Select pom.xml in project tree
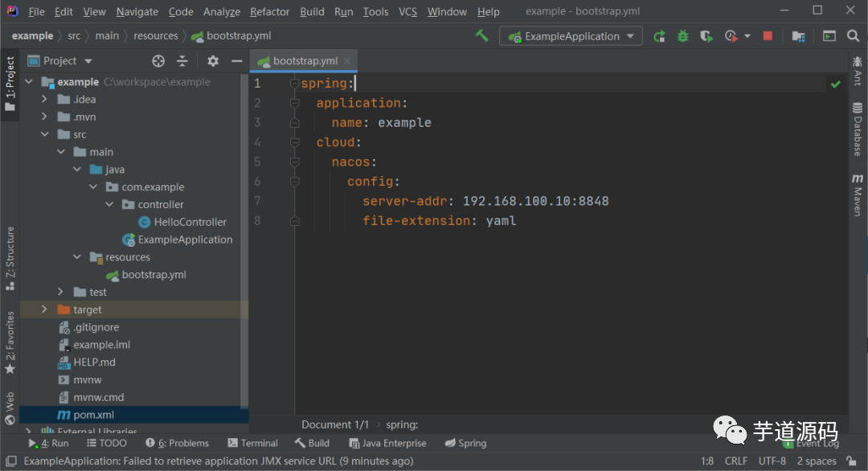 tap(93, 415)
